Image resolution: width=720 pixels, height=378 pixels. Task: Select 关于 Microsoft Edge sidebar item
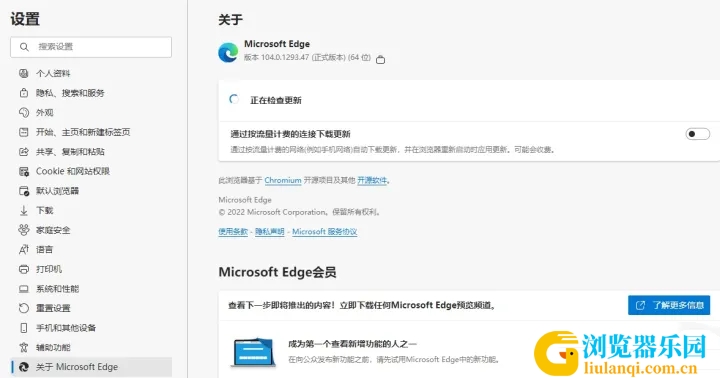click(91, 367)
